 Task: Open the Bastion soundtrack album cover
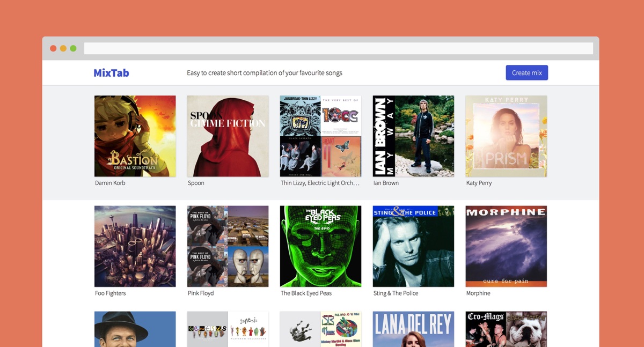(135, 136)
